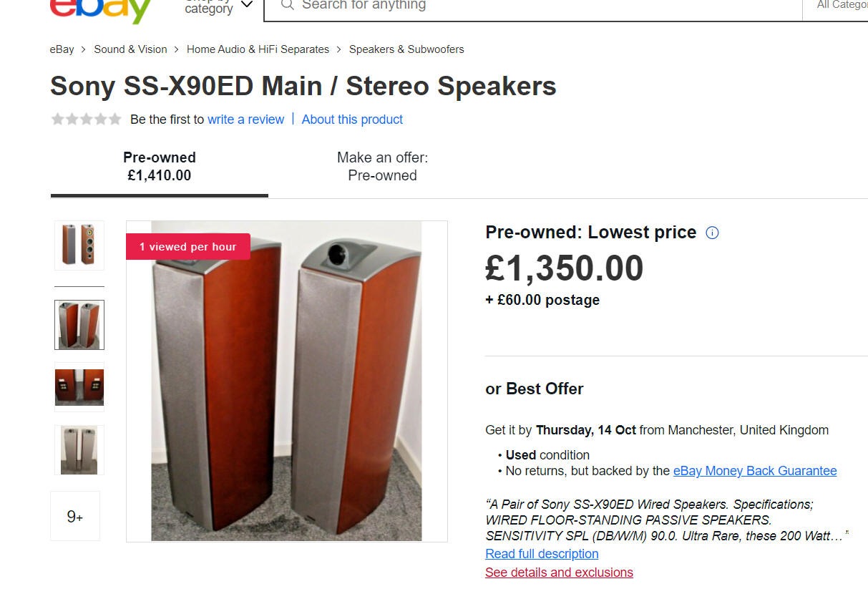
Task: Click the Read full description link
Action: (542, 554)
